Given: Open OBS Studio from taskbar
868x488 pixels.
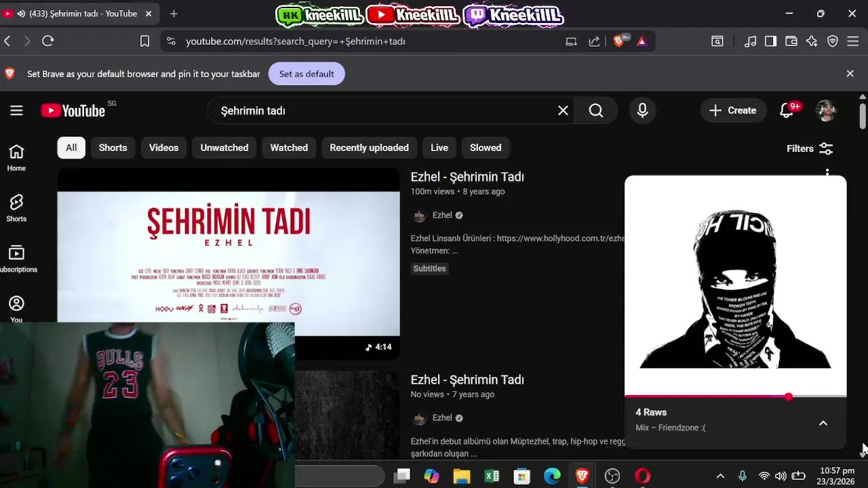Looking at the screenshot, I should click(612, 476).
